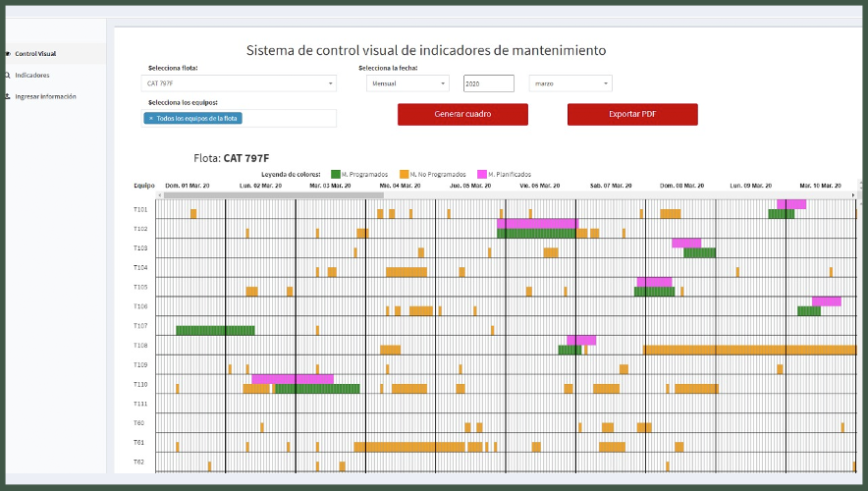Image resolution: width=868 pixels, height=491 pixels.
Task: Click the Generar cuadro button
Action: (x=462, y=114)
